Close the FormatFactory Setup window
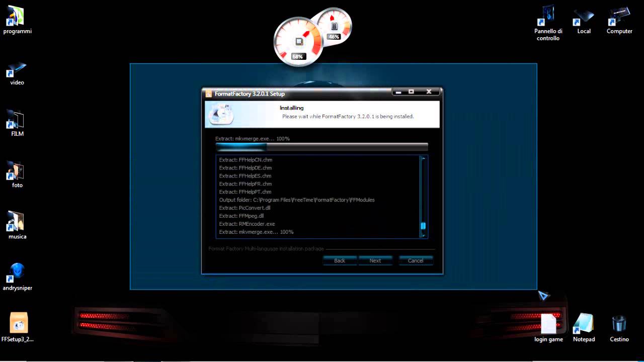 [x=429, y=92]
